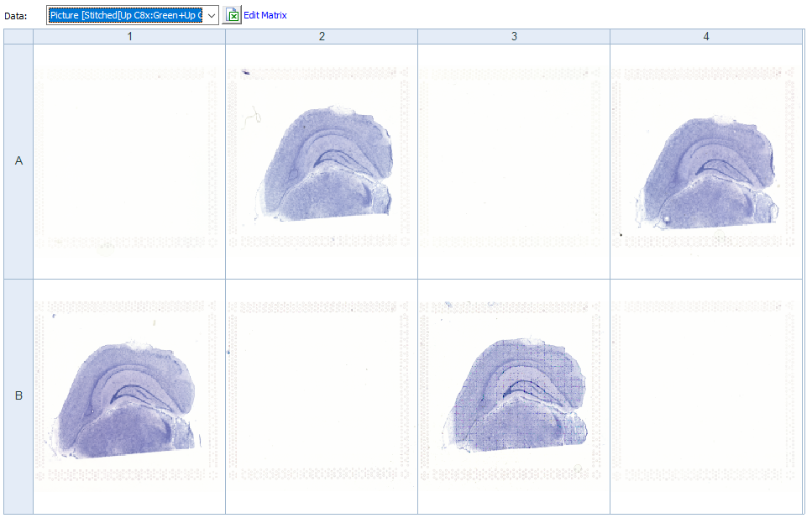Select column header 3
This screenshot has height=518, width=812.
(x=514, y=36)
